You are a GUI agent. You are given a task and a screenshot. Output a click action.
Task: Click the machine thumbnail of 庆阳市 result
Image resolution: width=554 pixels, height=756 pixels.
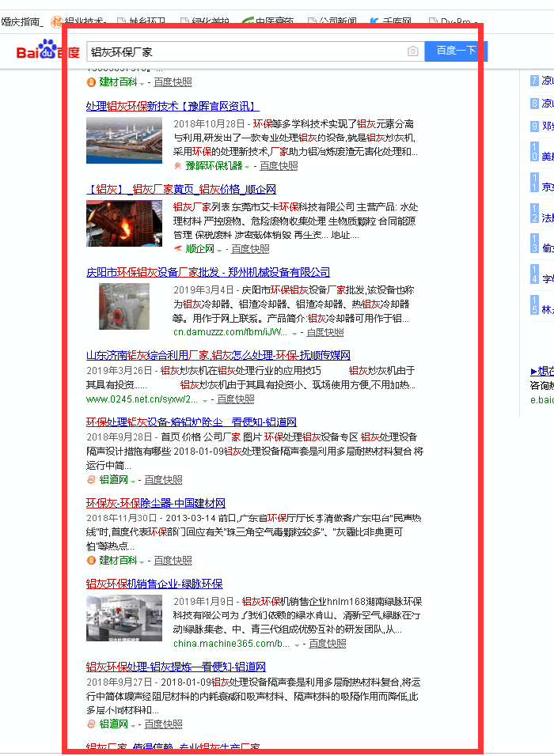click(x=124, y=307)
